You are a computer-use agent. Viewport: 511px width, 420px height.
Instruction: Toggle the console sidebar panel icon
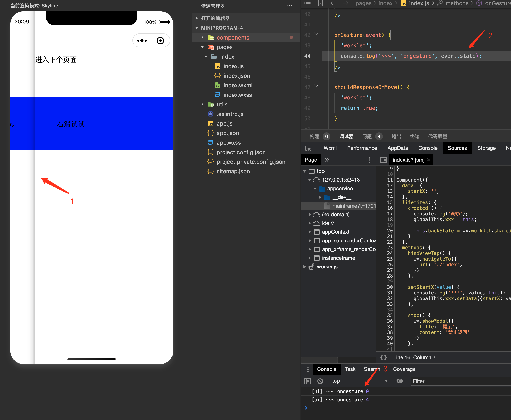pos(307,381)
